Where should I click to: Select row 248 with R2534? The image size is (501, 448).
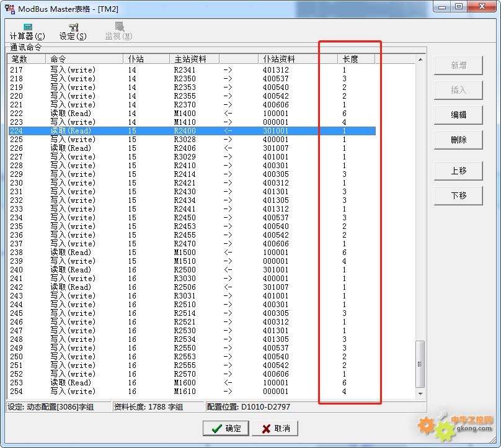pyautogui.click(x=192, y=339)
